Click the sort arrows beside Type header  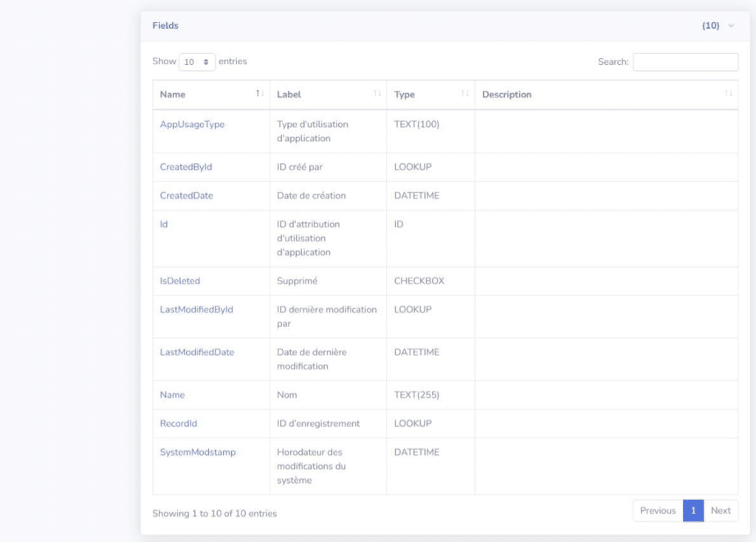[465, 94]
